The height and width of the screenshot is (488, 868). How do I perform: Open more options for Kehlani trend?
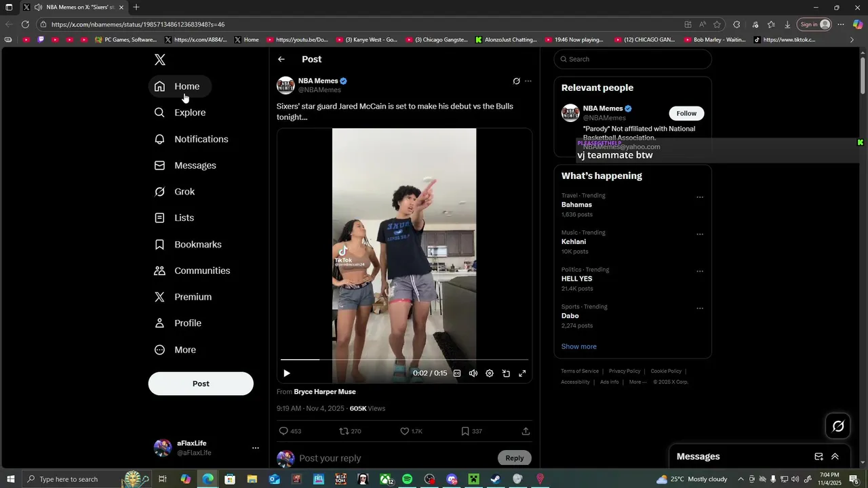(700, 235)
